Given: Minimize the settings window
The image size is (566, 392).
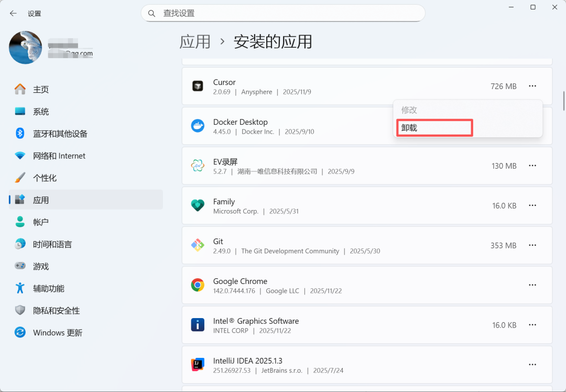Looking at the screenshot, I should pos(511,7).
